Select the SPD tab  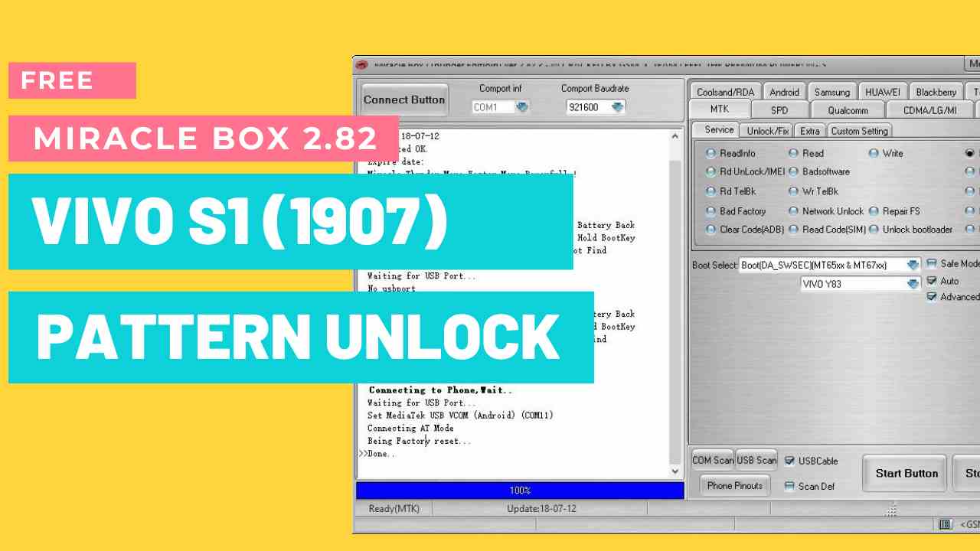(x=779, y=110)
